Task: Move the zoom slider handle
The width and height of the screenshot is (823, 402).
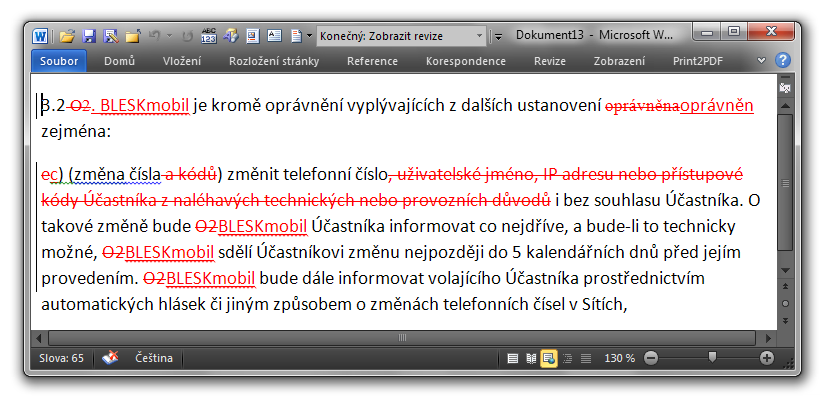Action: click(712, 358)
